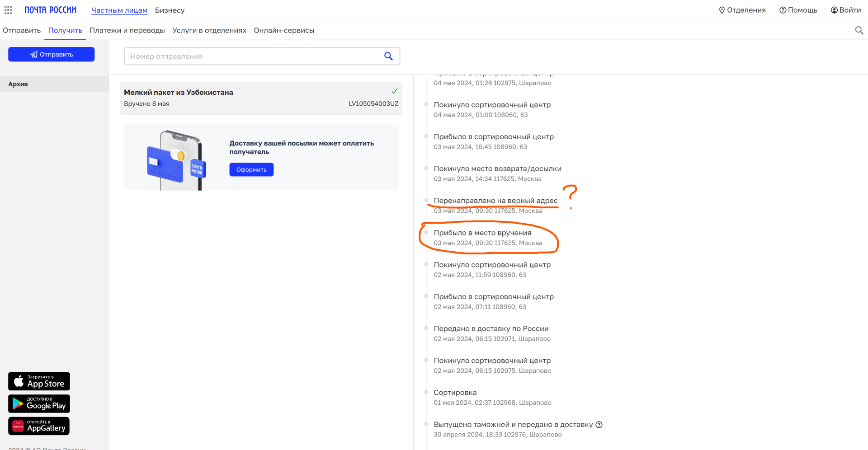Click the promo heading about recipient paying delivery
The image size is (868, 450).
tap(302, 147)
